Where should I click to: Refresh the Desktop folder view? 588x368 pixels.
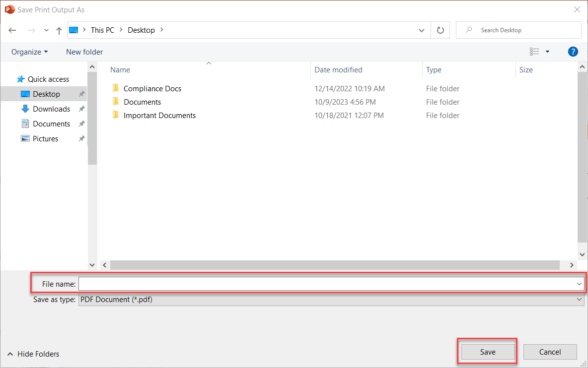pyautogui.click(x=440, y=30)
